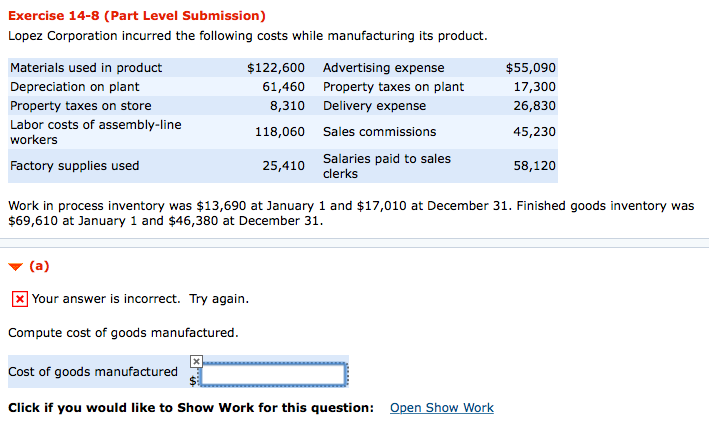The width and height of the screenshot is (709, 432).
Task: Click the small x icon above the answer field
Action: [x=196, y=361]
